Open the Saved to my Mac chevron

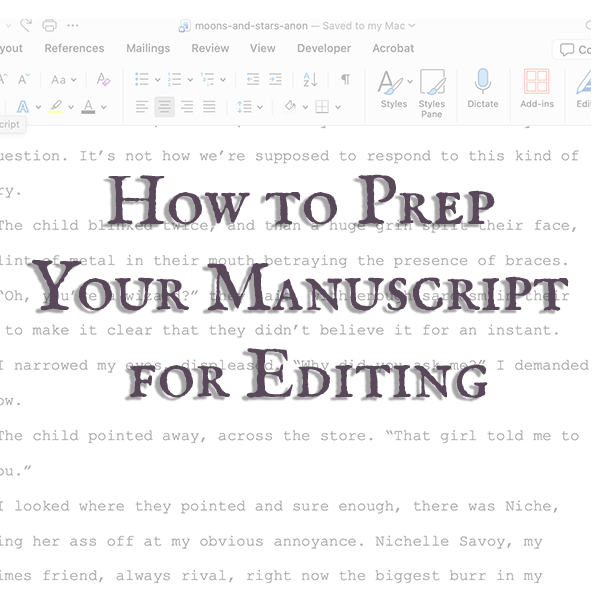tap(412, 26)
